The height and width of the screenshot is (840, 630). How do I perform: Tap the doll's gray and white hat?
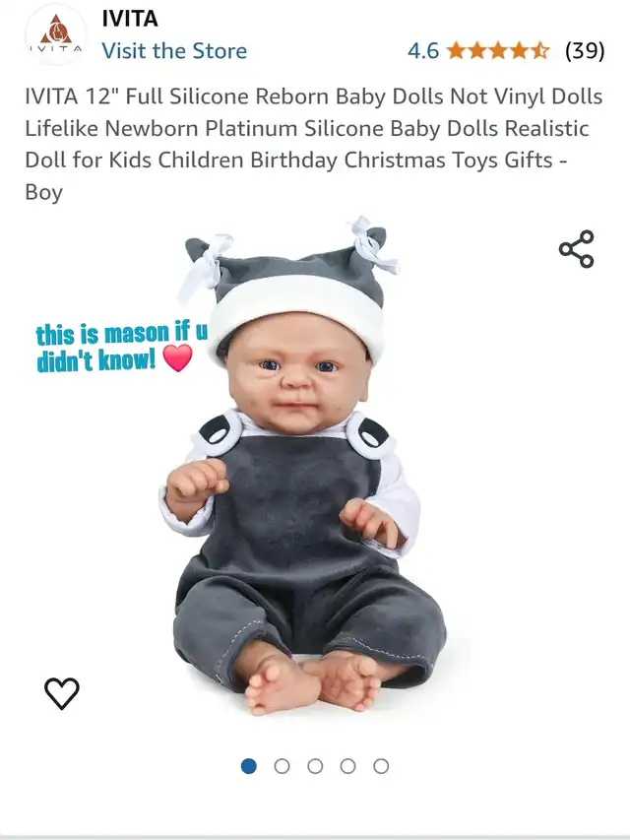pos(291,290)
